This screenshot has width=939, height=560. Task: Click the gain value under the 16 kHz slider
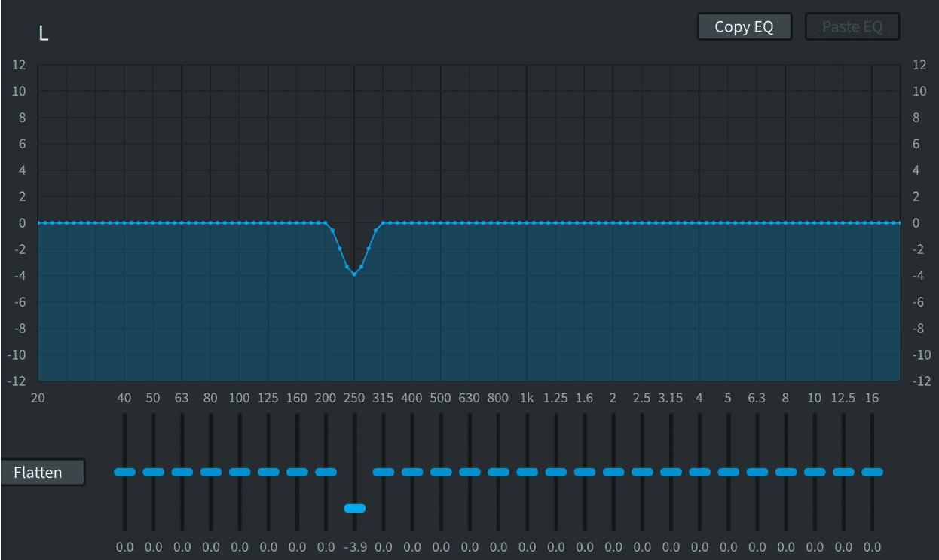[872, 547]
